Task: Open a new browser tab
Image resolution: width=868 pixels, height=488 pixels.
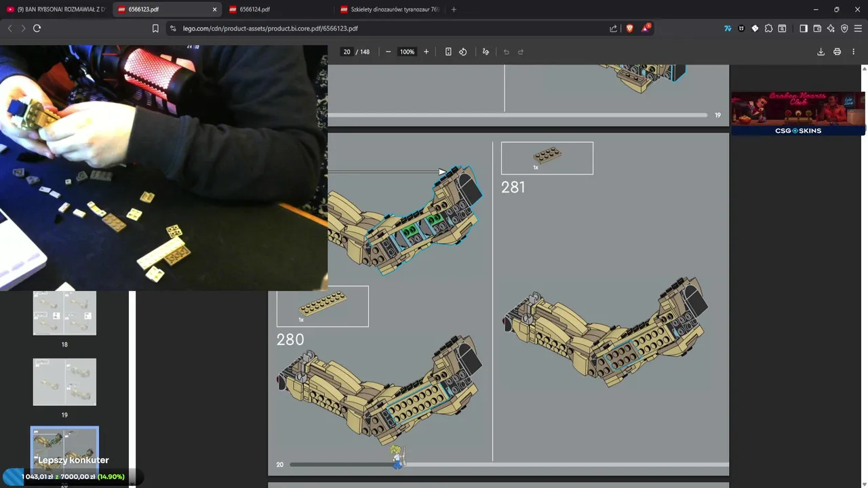Action: [454, 9]
